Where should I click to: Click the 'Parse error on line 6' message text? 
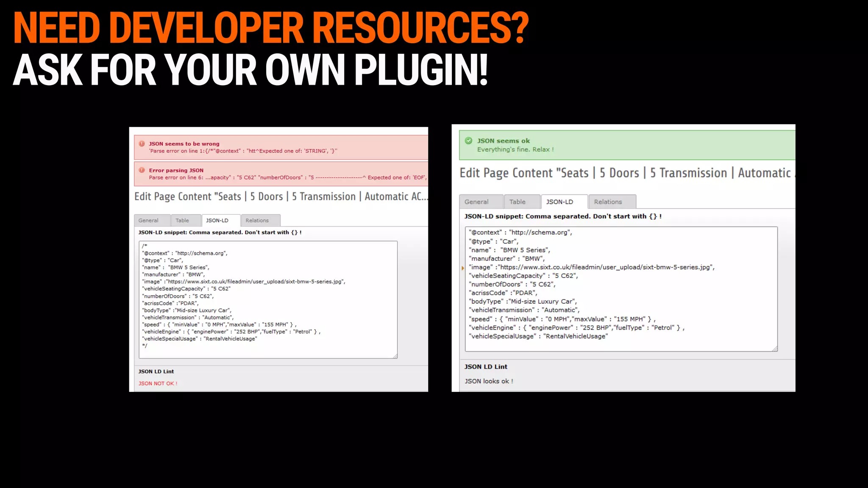[x=288, y=177]
